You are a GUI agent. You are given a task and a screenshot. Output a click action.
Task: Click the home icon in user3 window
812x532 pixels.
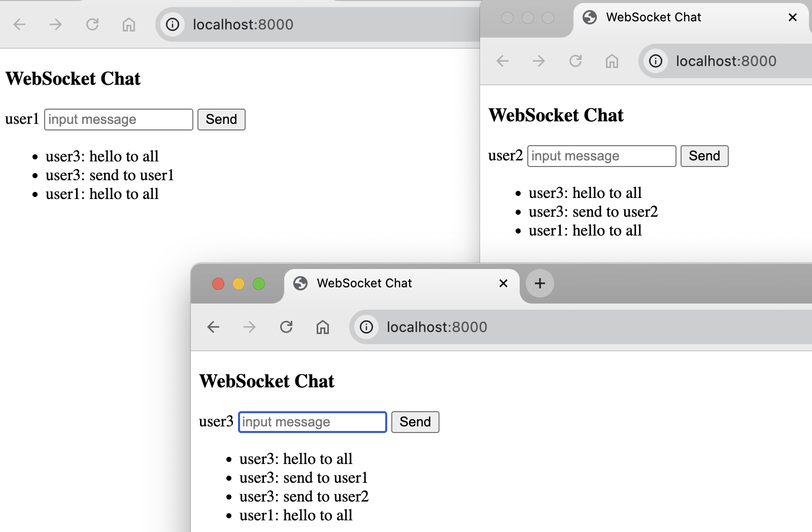pyautogui.click(x=323, y=327)
